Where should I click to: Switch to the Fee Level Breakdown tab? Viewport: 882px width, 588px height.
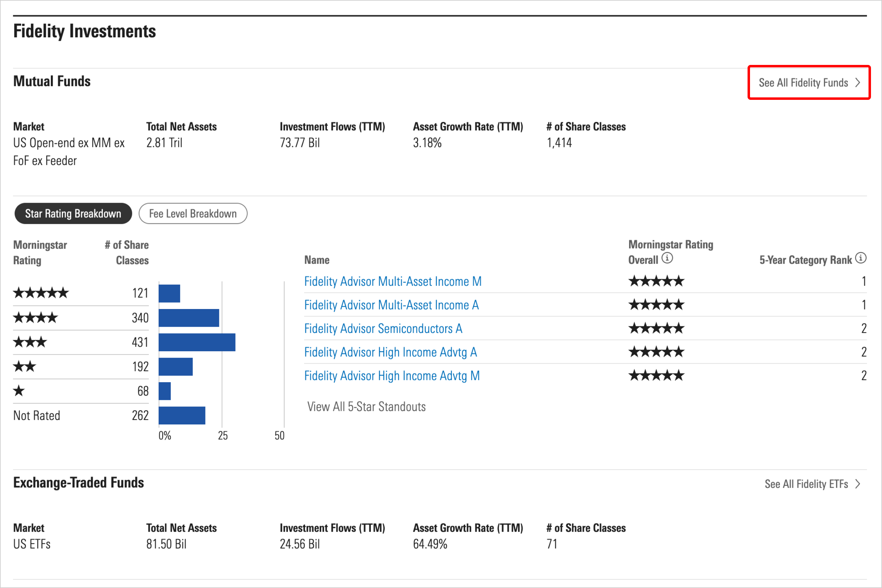point(193,213)
